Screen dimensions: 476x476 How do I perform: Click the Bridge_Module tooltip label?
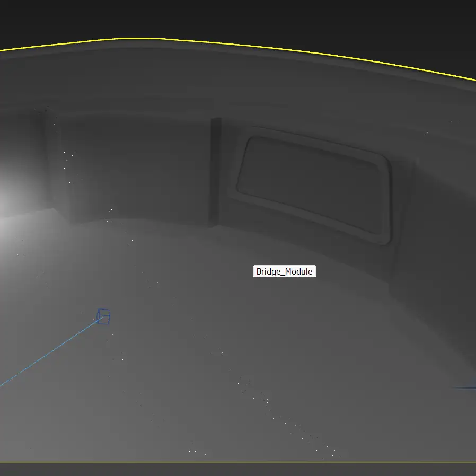point(285,271)
